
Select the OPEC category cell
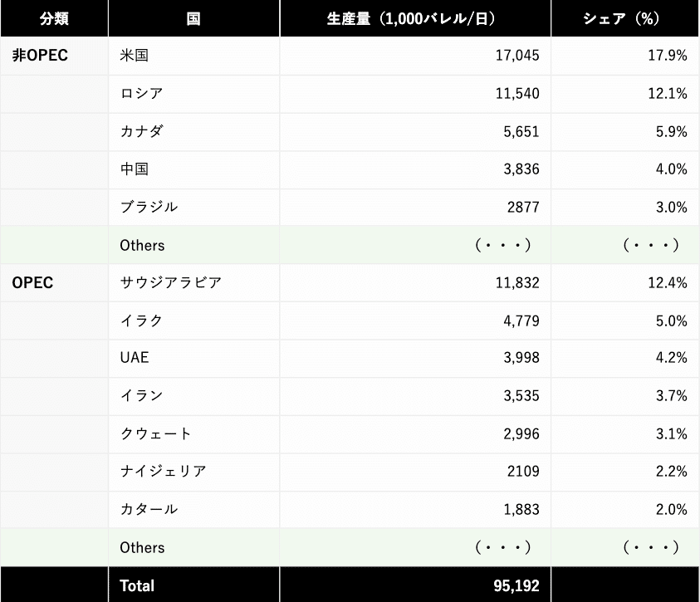coord(54,283)
